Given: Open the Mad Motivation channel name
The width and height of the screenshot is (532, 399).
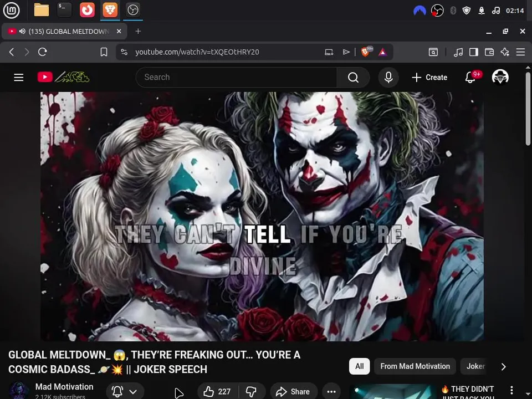Looking at the screenshot, I should tap(64, 387).
